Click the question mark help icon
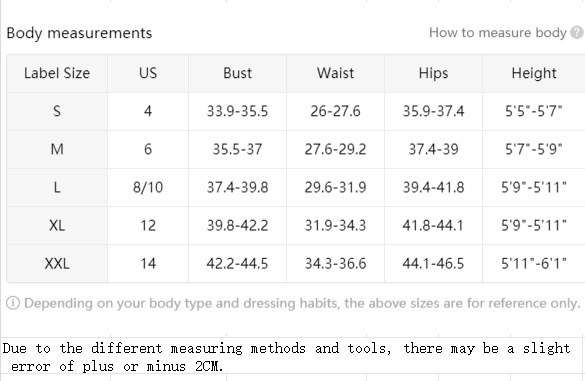The image size is (585, 381). [x=577, y=32]
